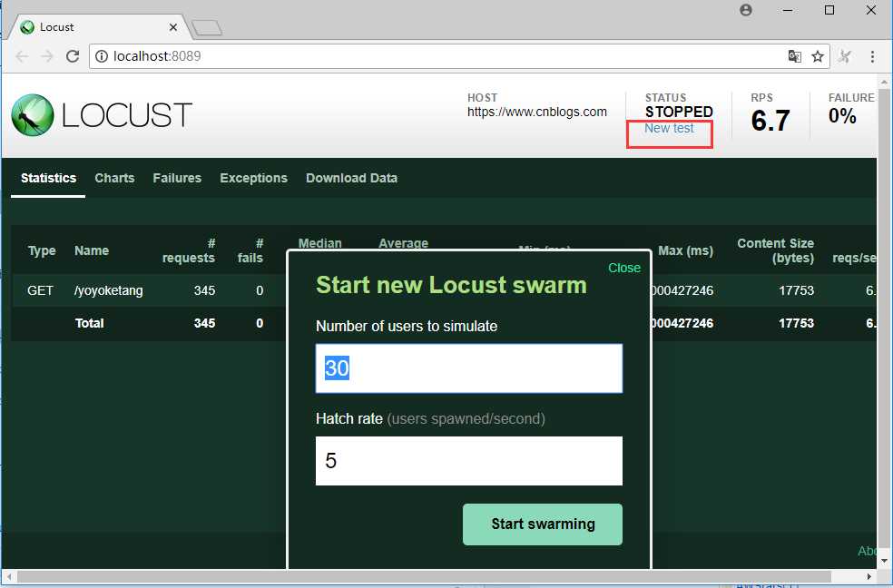This screenshot has height=588, width=893.
Task: Click the extension icon beside the bookmark star
Action: (845, 56)
